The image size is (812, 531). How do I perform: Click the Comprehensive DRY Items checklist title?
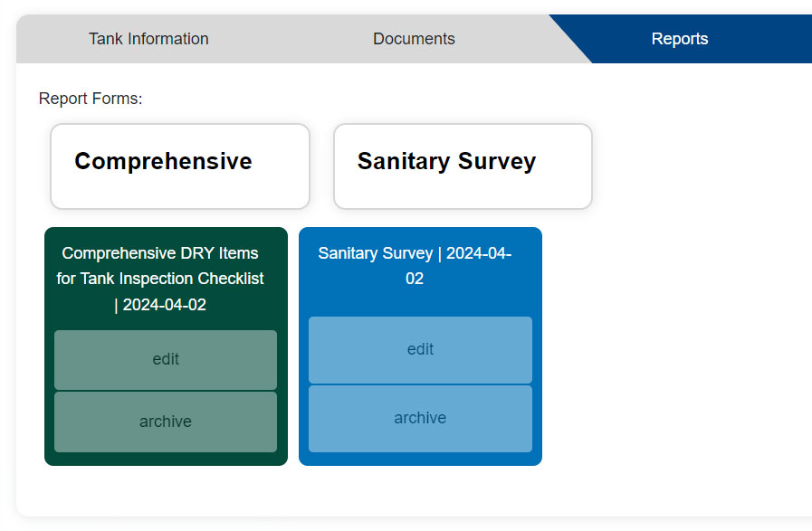[x=160, y=279]
